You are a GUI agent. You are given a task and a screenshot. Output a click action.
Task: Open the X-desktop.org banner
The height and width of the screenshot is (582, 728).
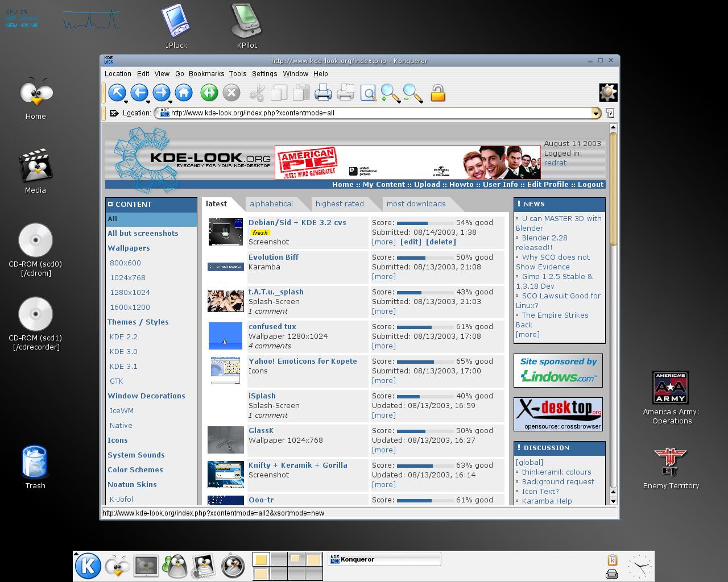[558, 414]
